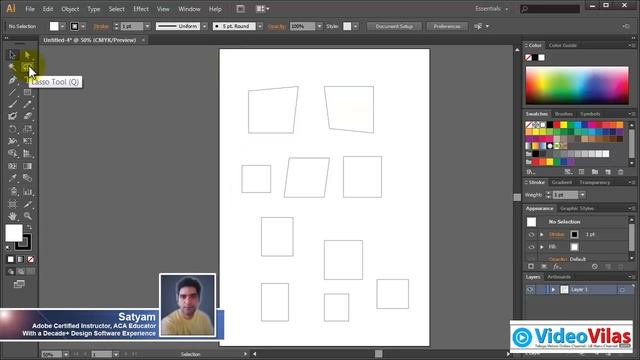This screenshot has height=360, width=640.
Task: Select the Hand tool
Action: click(12, 216)
